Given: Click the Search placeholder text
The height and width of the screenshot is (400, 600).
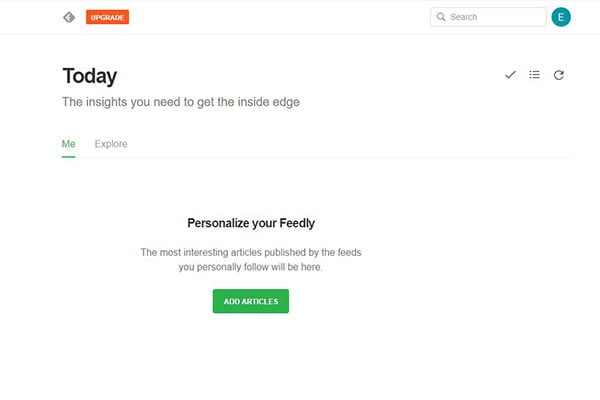Looking at the screenshot, I should (464, 17).
